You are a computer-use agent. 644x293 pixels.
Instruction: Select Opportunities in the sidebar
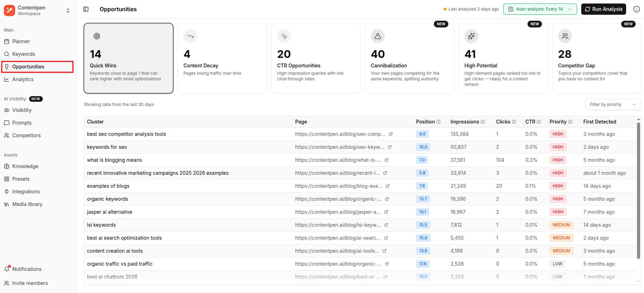38,67
